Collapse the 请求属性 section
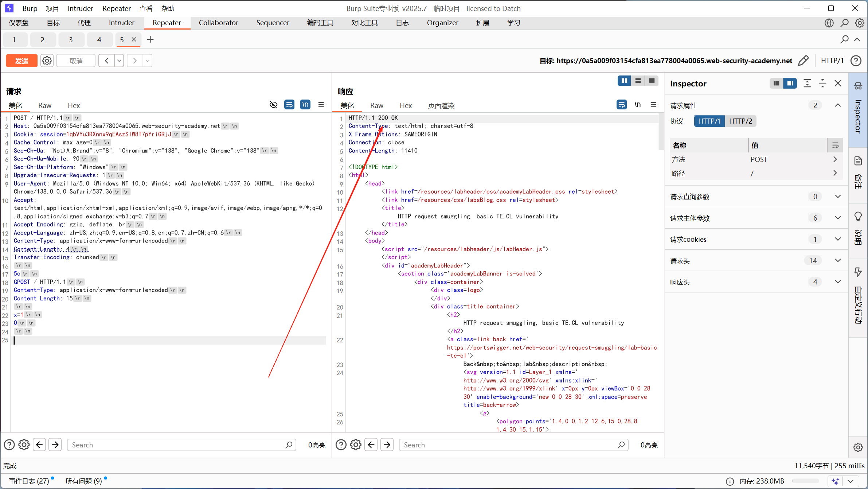Image resolution: width=868 pixels, height=489 pixels. (838, 105)
